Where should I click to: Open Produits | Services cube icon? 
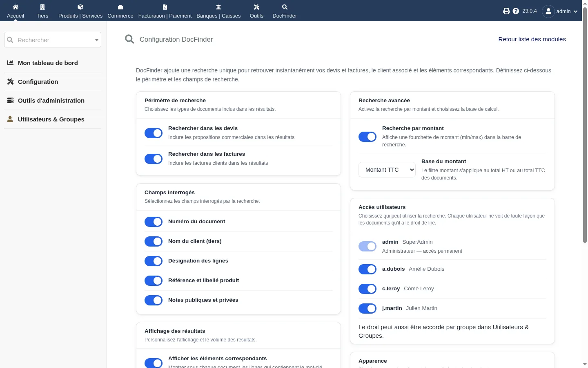pos(80,7)
